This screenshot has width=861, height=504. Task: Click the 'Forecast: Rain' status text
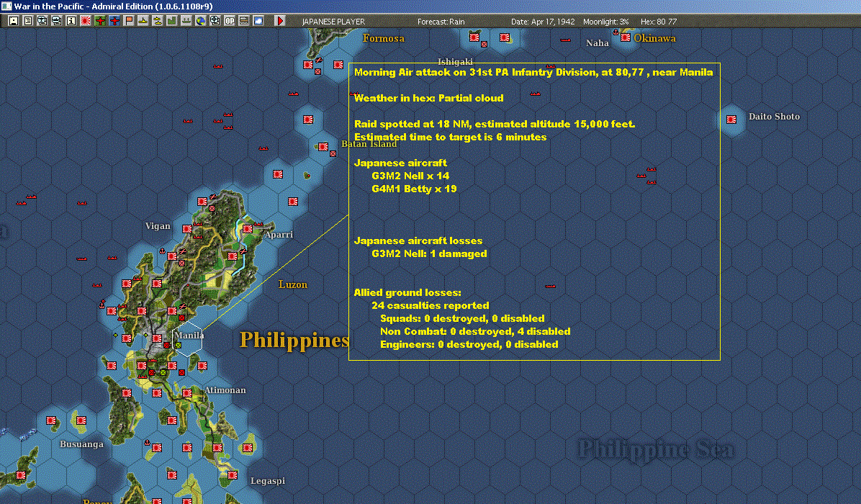point(441,22)
